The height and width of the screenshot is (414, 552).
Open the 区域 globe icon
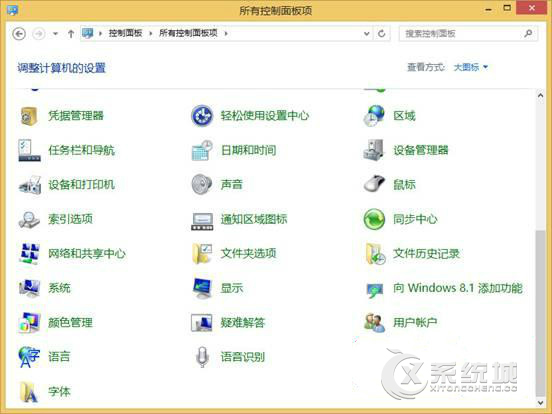click(x=374, y=116)
